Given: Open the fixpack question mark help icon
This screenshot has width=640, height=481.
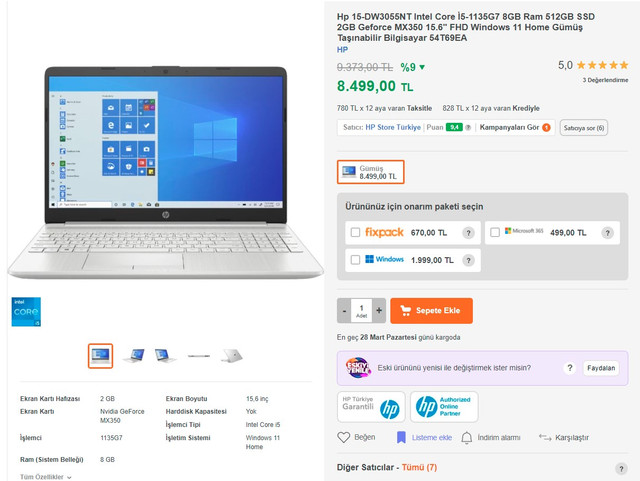Looking at the screenshot, I should pos(468,233).
